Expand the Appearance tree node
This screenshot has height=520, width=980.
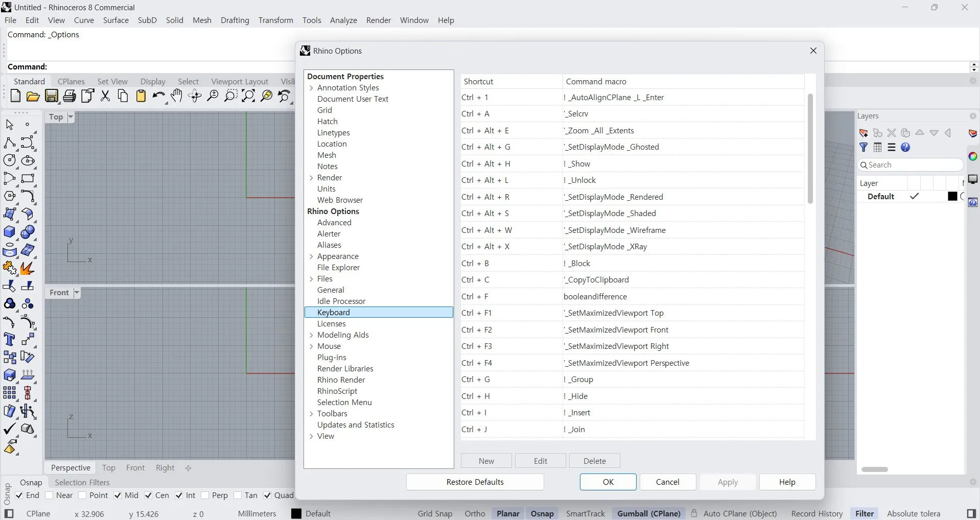pos(311,256)
